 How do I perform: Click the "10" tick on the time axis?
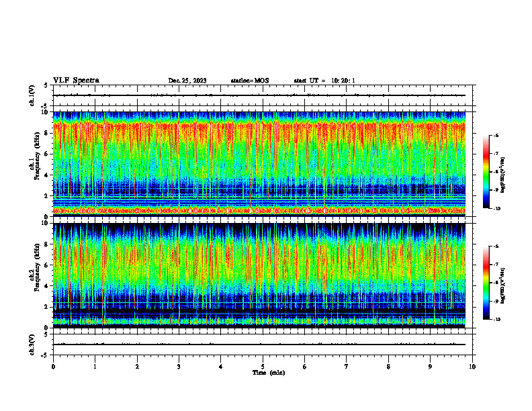[472, 367]
